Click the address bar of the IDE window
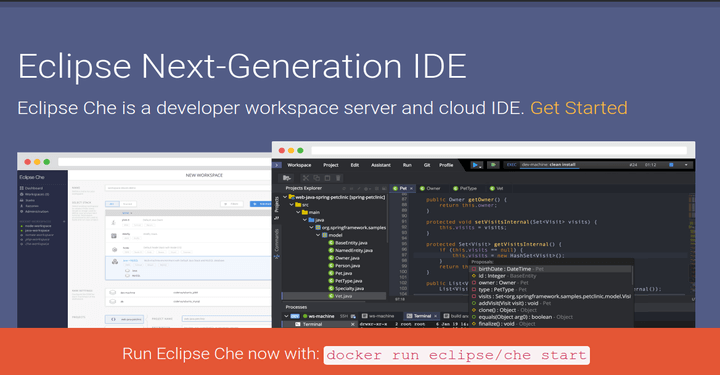This screenshot has width=720, height=375. [x=499, y=151]
